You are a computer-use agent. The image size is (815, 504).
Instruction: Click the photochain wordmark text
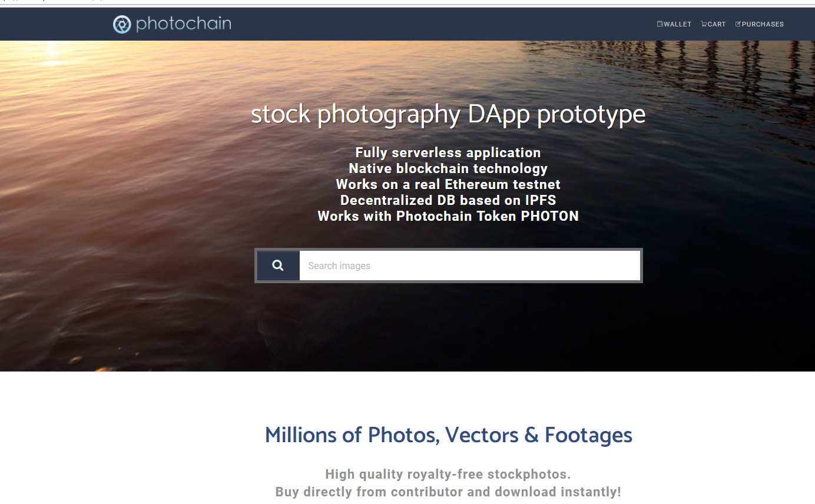pyautogui.click(x=184, y=24)
